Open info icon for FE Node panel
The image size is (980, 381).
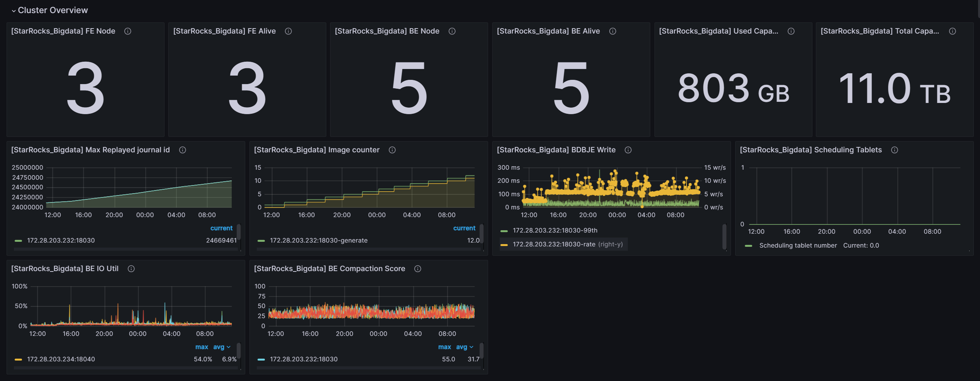click(x=128, y=31)
